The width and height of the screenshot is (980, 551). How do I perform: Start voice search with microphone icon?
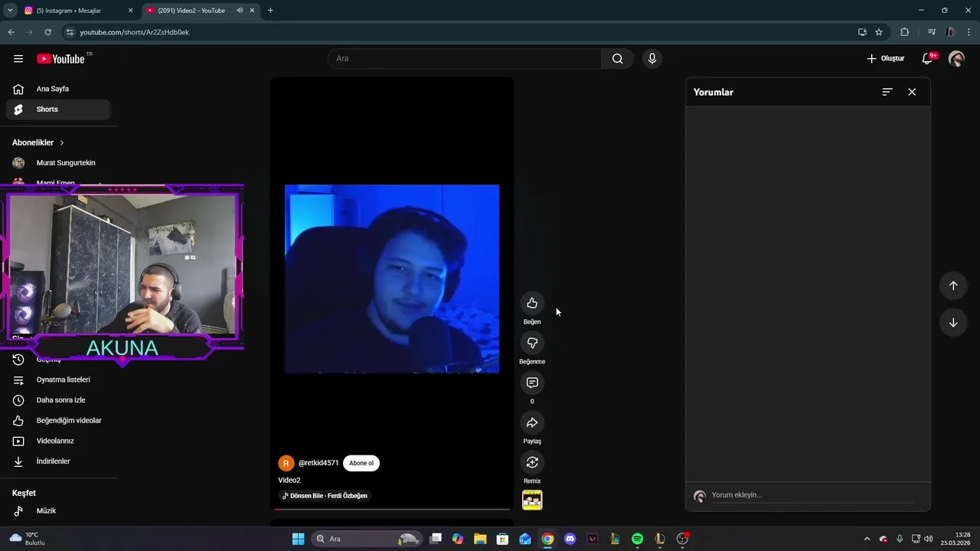pos(652,59)
